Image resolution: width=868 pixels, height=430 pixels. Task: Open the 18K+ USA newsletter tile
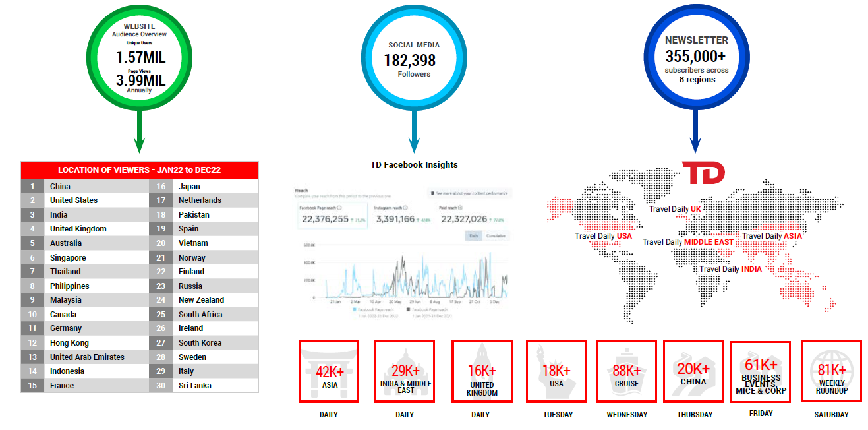click(x=556, y=371)
